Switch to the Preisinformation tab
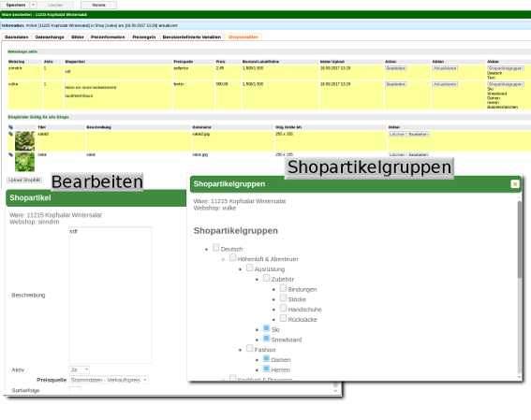Image resolution: width=531 pixels, height=420 pixels. tap(108, 37)
